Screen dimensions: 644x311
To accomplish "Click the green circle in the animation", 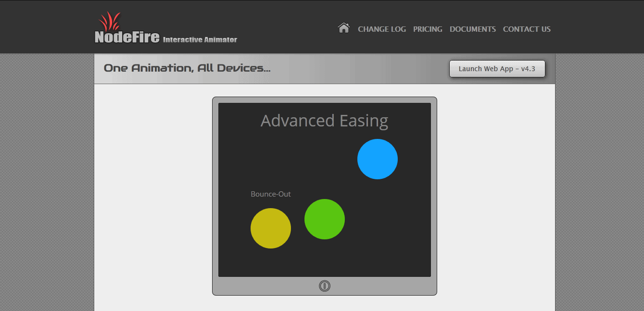I will (325, 219).
